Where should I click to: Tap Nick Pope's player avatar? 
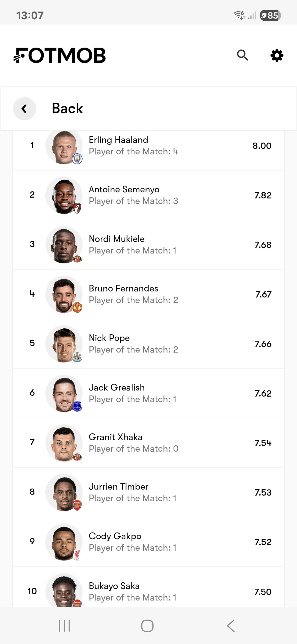click(64, 344)
